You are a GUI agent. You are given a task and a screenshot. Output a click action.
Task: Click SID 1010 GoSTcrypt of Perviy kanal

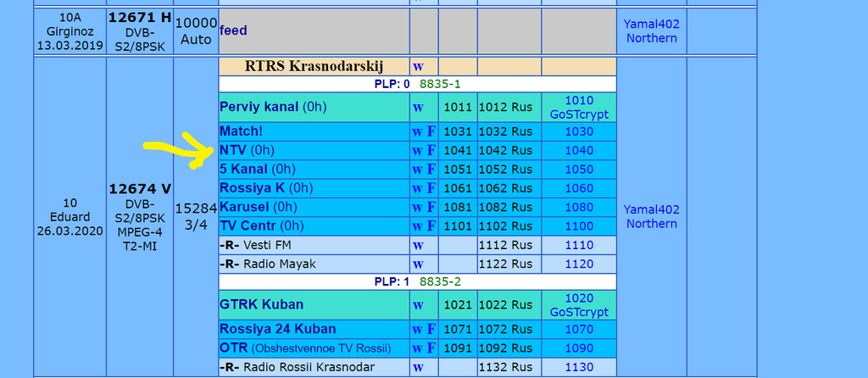(579, 108)
